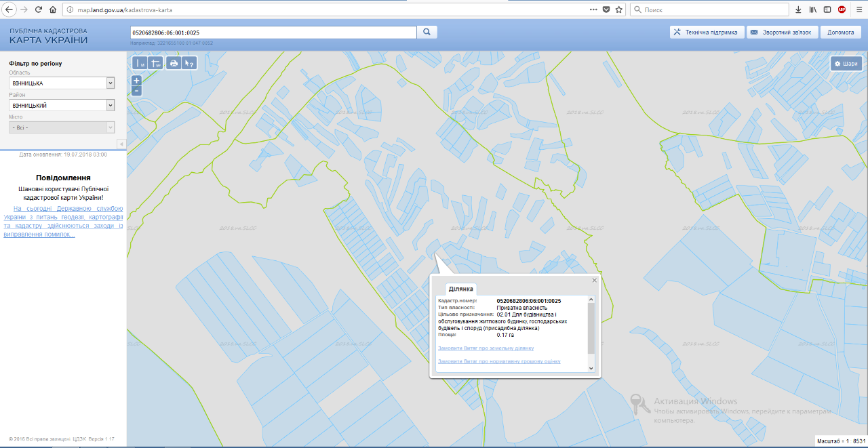The height and width of the screenshot is (448, 868).
Task: Activate the identify info cursor tool
Action: tap(189, 63)
